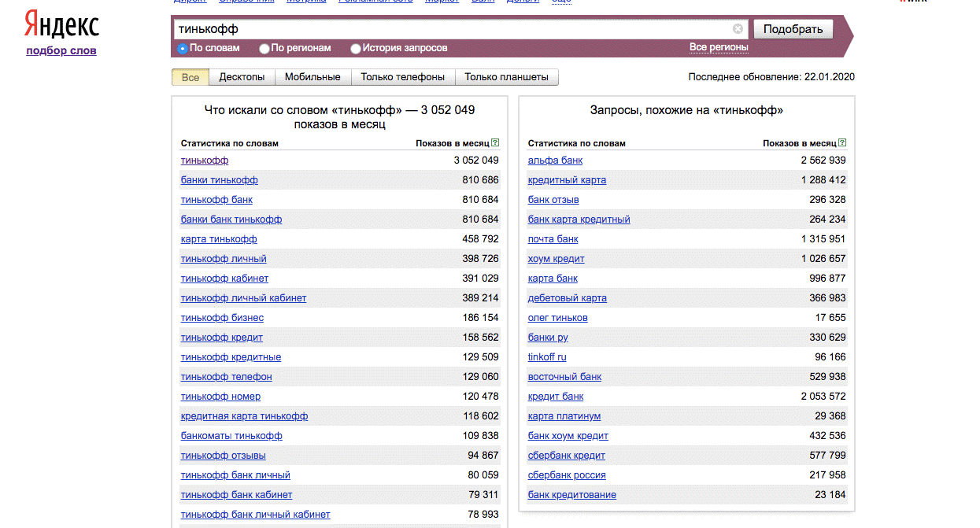The width and height of the screenshot is (980, 528).
Task: Open the банкоматы тинькофф link
Action: pos(231,436)
